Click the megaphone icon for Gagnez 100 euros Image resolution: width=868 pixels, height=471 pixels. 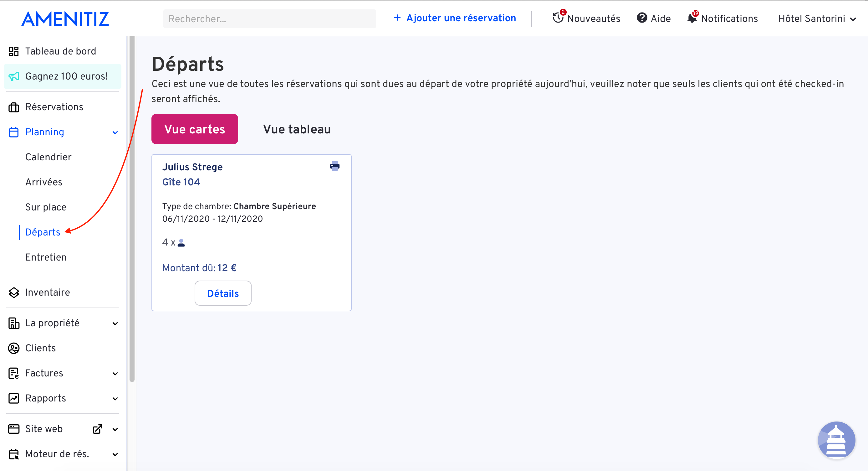pos(14,76)
